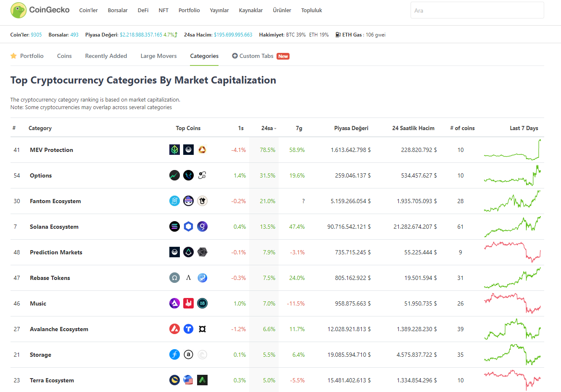
Task: Click third coin icon in Prediction Markets row
Action: (x=202, y=252)
